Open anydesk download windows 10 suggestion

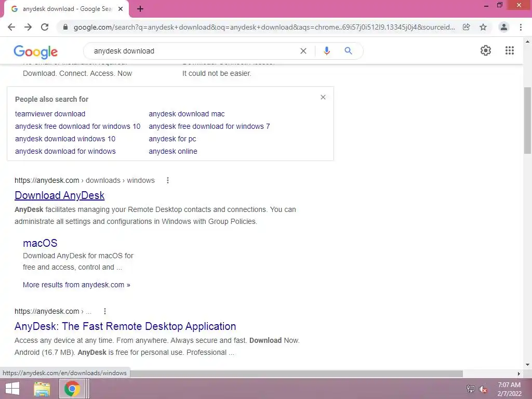tap(65, 139)
